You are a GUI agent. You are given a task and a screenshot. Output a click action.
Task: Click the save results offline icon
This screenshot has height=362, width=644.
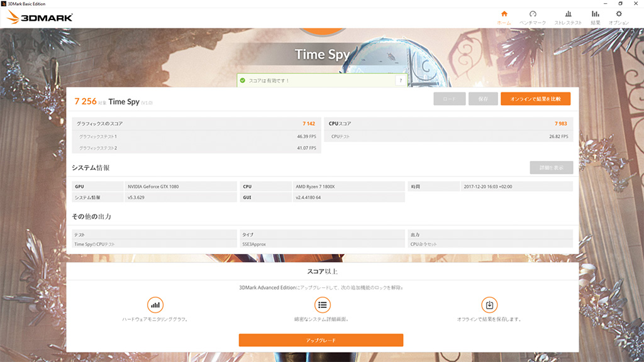[x=489, y=305]
